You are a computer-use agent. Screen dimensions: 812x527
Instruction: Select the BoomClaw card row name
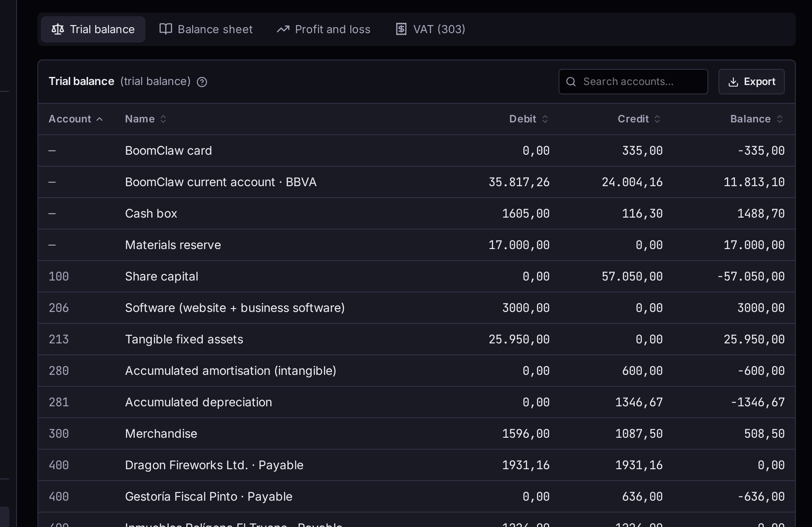tap(168, 151)
